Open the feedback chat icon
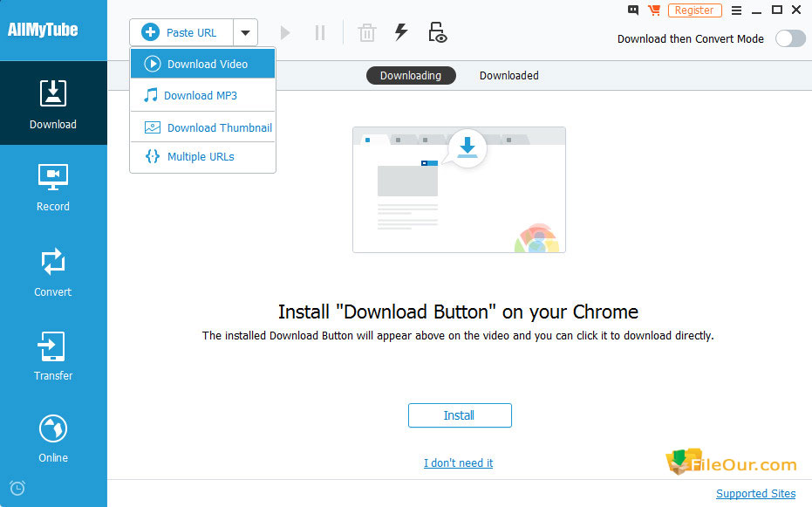The width and height of the screenshot is (812, 507). (633, 10)
